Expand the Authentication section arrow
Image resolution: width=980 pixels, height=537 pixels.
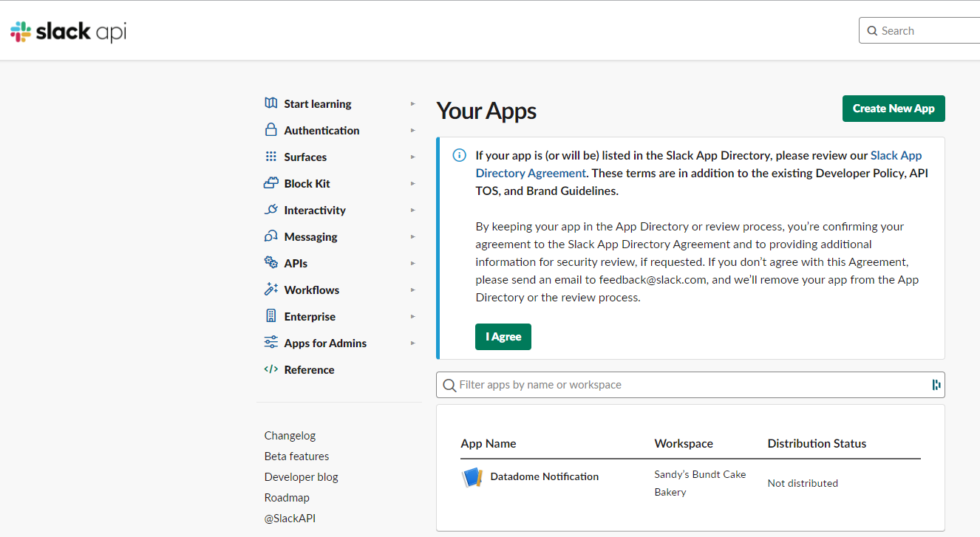click(413, 131)
